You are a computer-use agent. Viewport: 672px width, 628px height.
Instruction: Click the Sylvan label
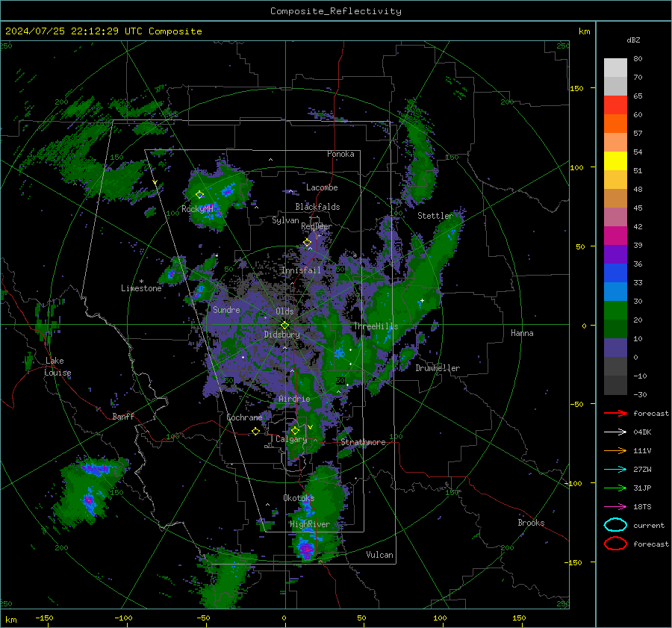[285, 221]
